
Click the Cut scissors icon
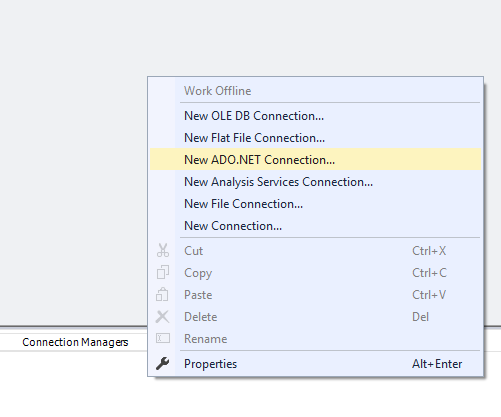pos(163,250)
